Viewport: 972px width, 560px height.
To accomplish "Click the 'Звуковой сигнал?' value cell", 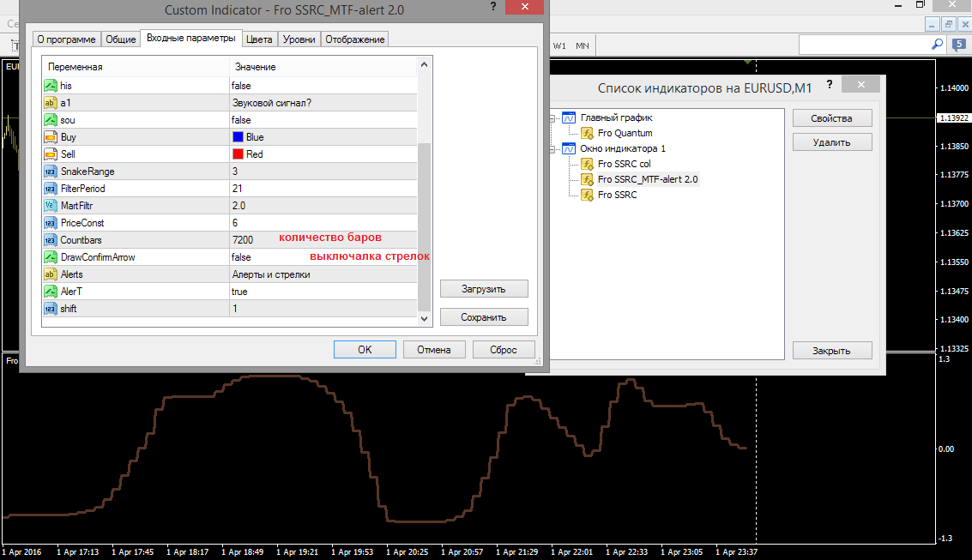I will pos(323,103).
